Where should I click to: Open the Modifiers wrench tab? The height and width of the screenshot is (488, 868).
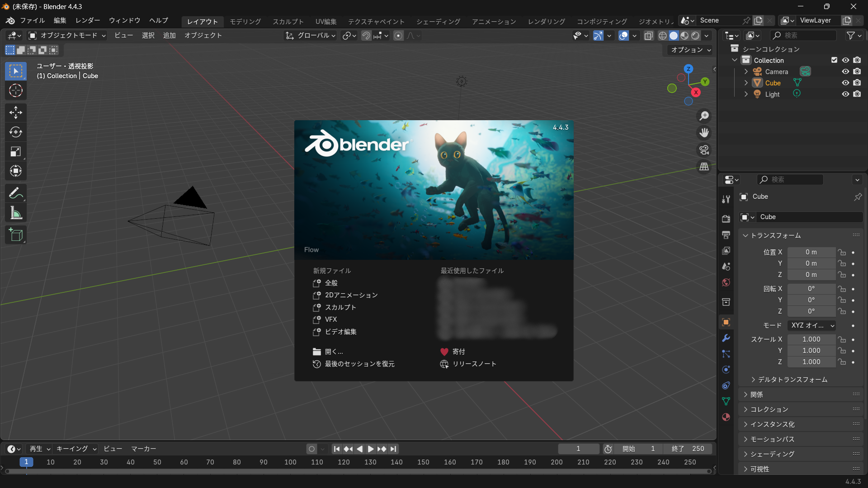(x=726, y=338)
